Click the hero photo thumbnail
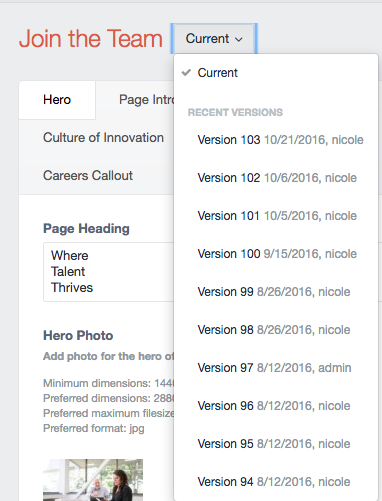Viewport: 382px width, 501px height. point(93,480)
